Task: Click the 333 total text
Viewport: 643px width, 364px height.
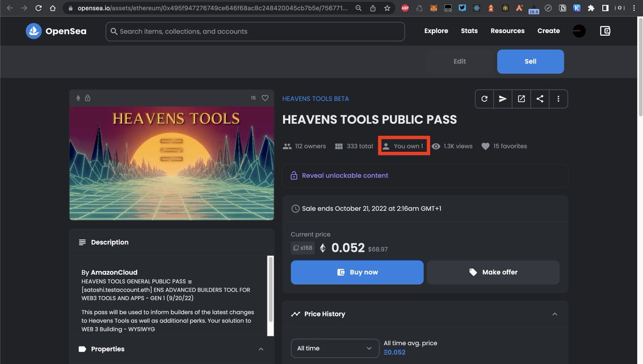Action: click(354, 146)
